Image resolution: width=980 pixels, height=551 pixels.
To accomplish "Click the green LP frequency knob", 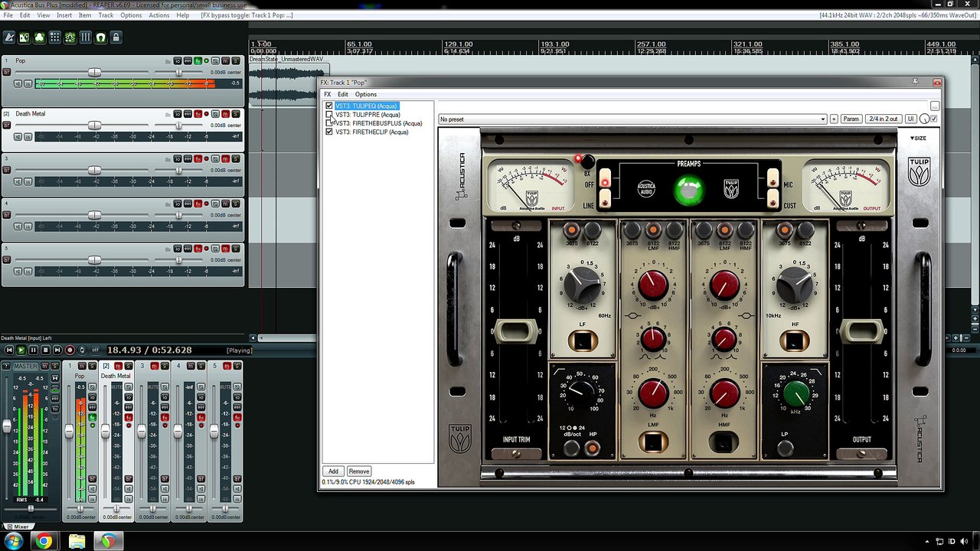I will pos(795,393).
